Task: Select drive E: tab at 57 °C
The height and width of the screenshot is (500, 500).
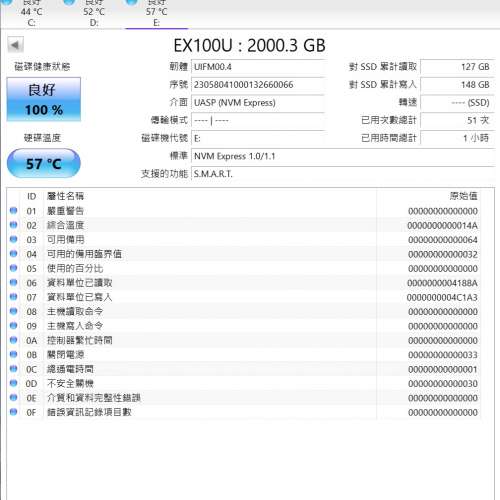Action: point(156,13)
